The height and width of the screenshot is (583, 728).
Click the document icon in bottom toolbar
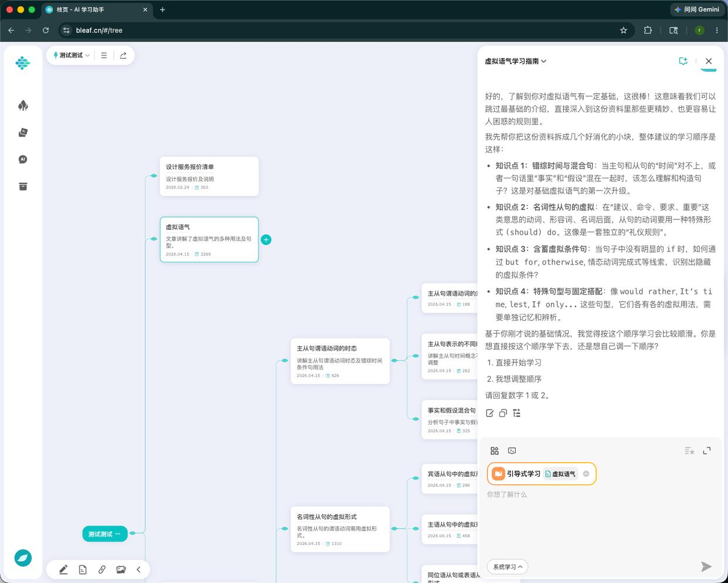83,570
